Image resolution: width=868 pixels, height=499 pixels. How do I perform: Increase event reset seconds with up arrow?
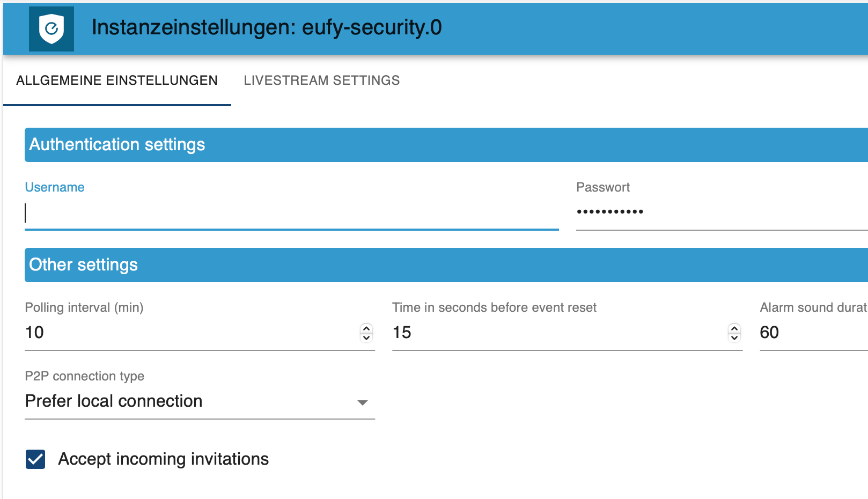pyautogui.click(x=734, y=328)
